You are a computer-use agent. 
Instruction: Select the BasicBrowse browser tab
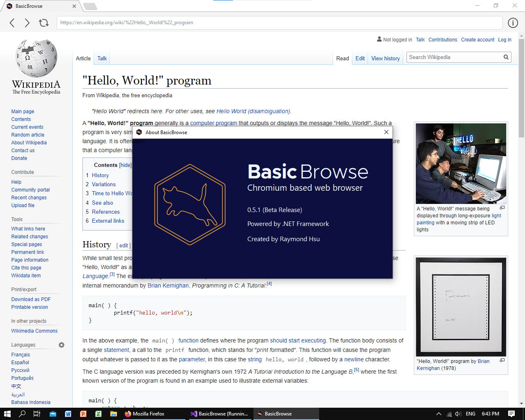coord(41,6)
